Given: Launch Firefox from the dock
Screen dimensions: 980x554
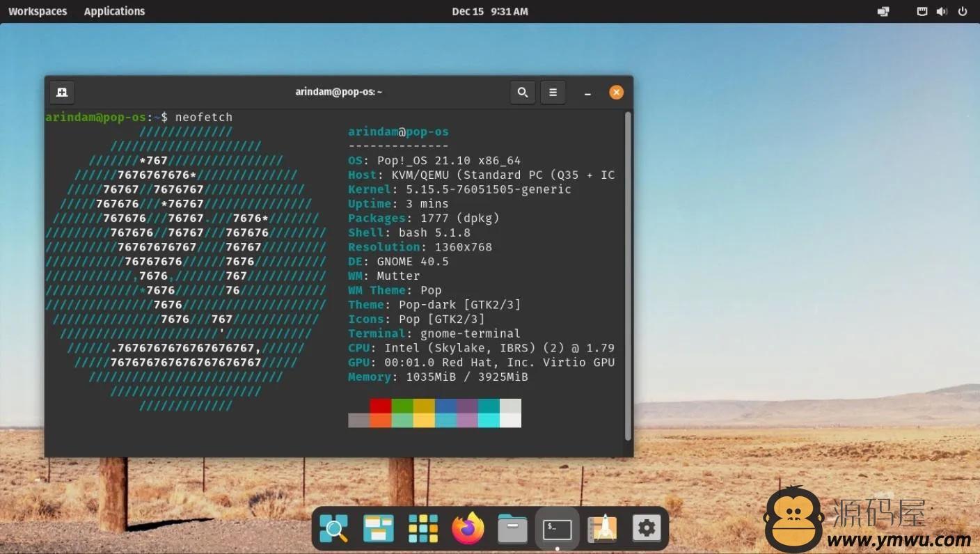Looking at the screenshot, I should coord(468,528).
